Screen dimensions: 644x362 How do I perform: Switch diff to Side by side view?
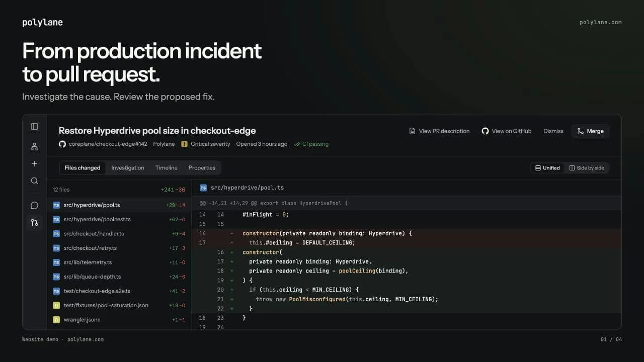tap(587, 168)
